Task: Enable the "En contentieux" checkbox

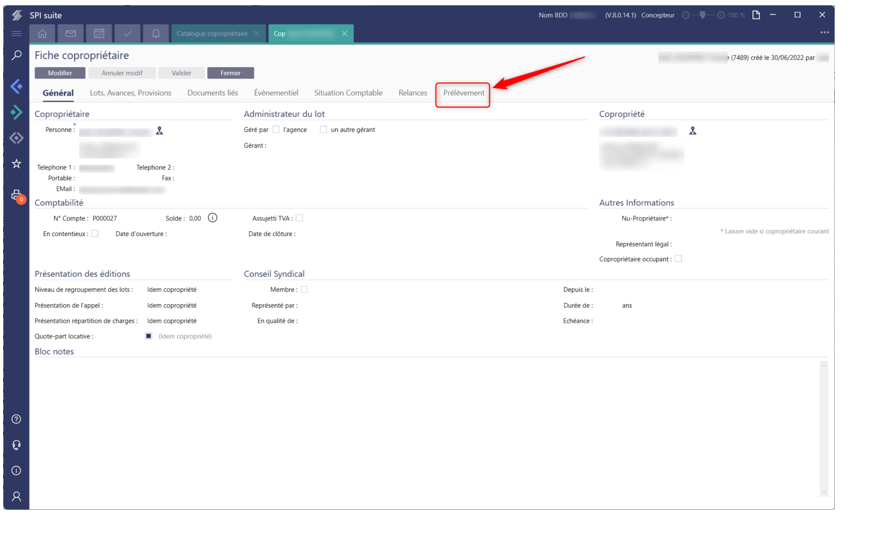Action: coord(95,234)
